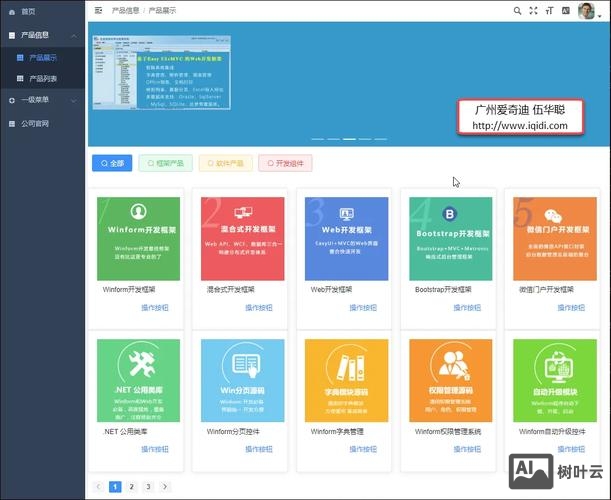Select the first carousel indicator

click(x=318, y=139)
